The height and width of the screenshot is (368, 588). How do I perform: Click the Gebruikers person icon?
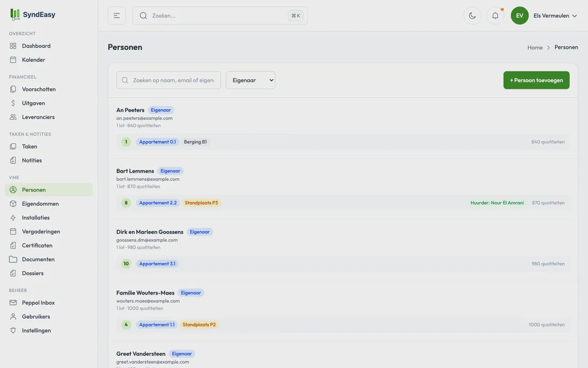pyautogui.click(x=13, y=317)
